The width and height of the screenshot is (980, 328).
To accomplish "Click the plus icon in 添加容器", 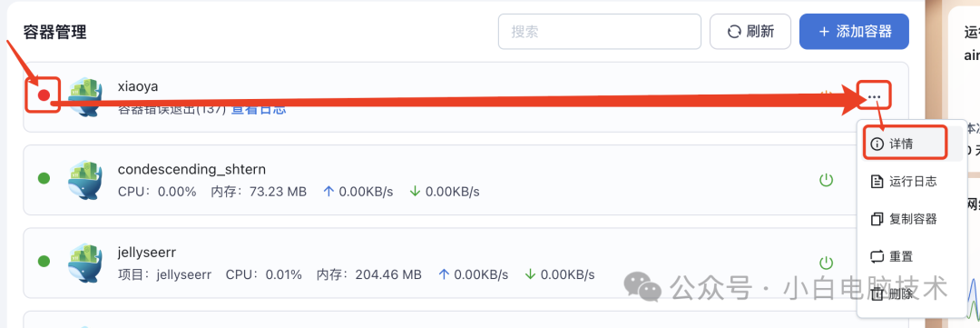I will tap(824, 31).
